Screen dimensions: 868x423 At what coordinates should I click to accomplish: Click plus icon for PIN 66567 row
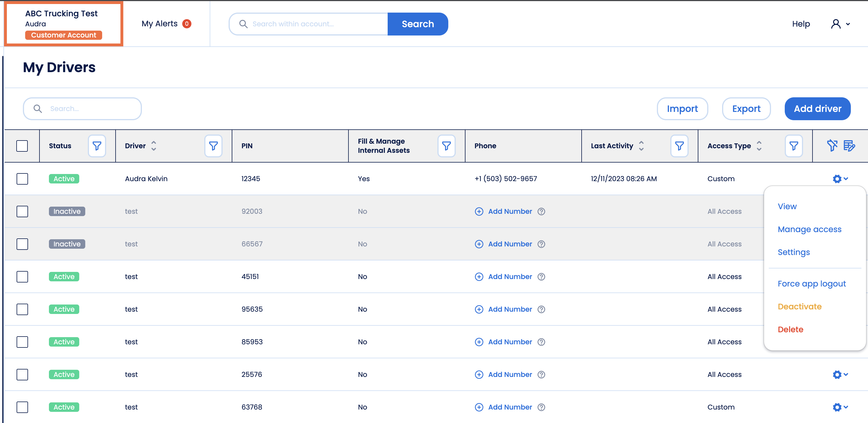479,244
